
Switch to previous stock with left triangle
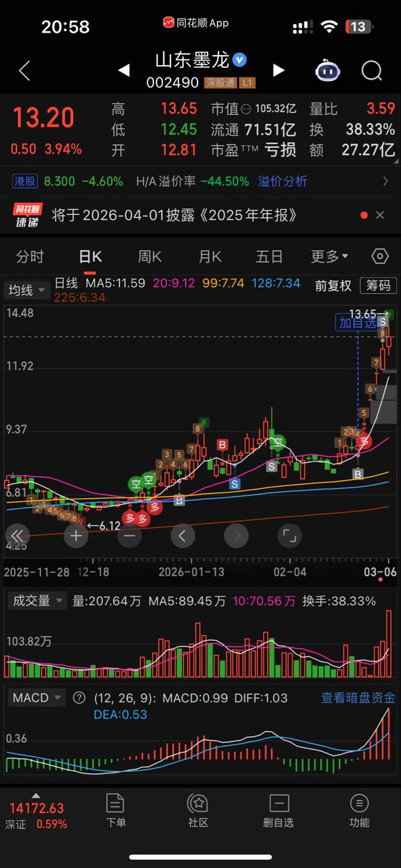click(124, 70)
